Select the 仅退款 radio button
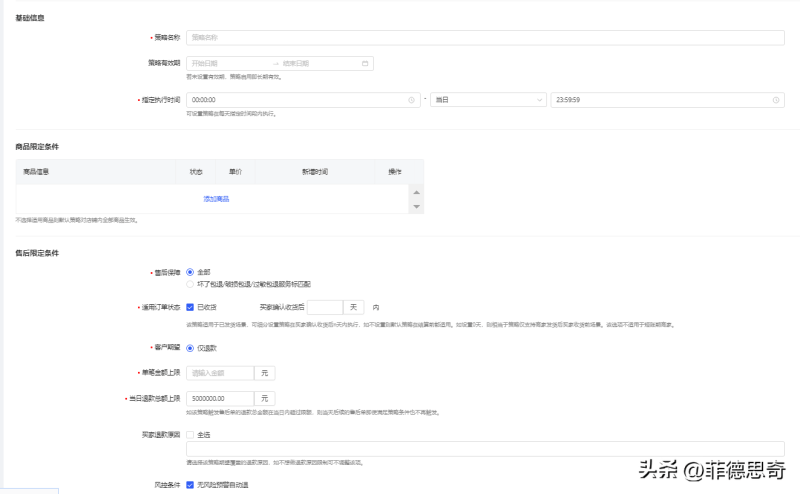 point(191,348)
